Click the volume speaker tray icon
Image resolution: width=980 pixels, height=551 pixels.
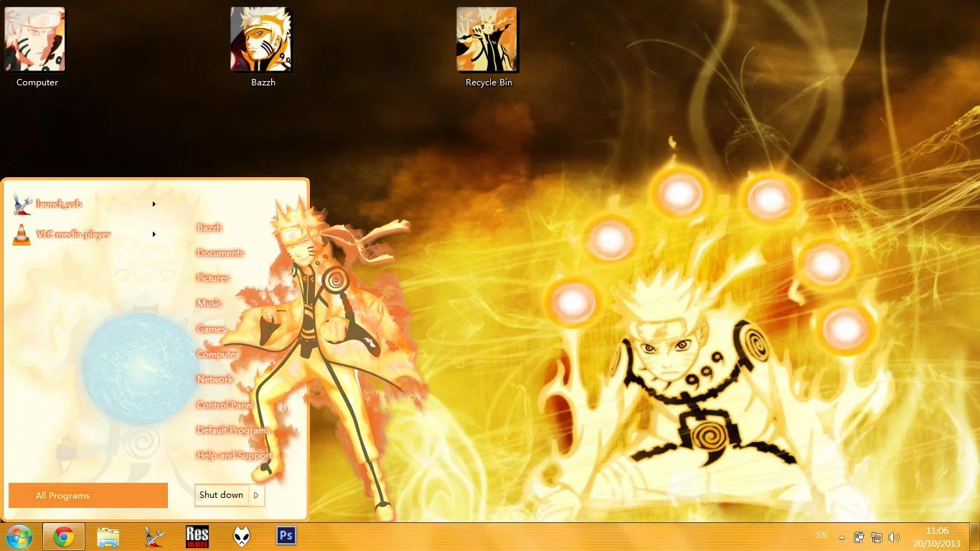click(x=894, y=537)
